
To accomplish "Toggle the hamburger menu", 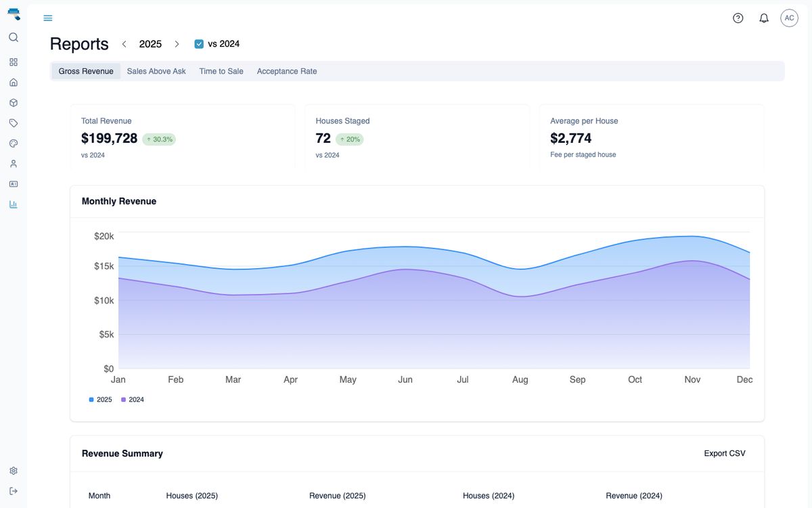I will point(48,18).
